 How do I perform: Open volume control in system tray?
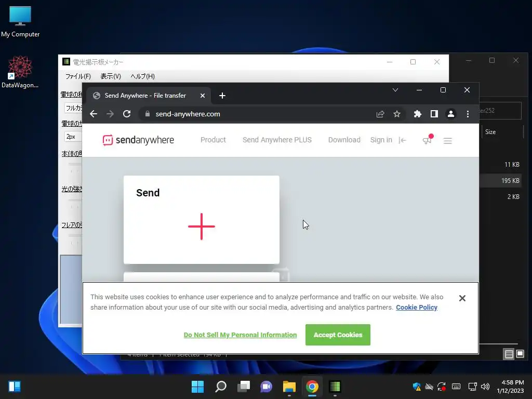click(485, 387)
